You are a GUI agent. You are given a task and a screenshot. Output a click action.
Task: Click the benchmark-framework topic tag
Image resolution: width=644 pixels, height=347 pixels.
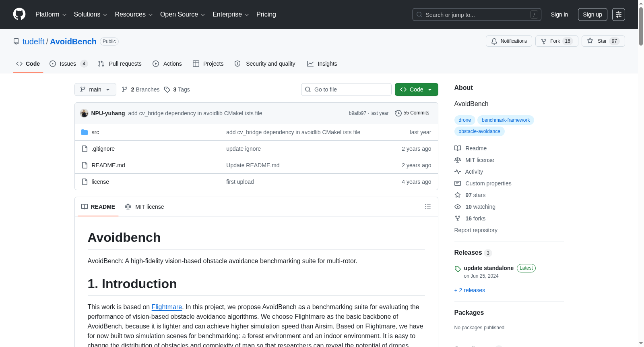pos(506,120)
